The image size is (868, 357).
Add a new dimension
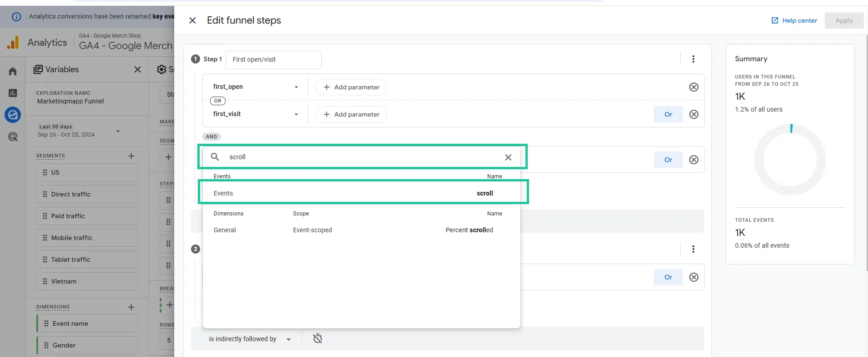[131, 307]
